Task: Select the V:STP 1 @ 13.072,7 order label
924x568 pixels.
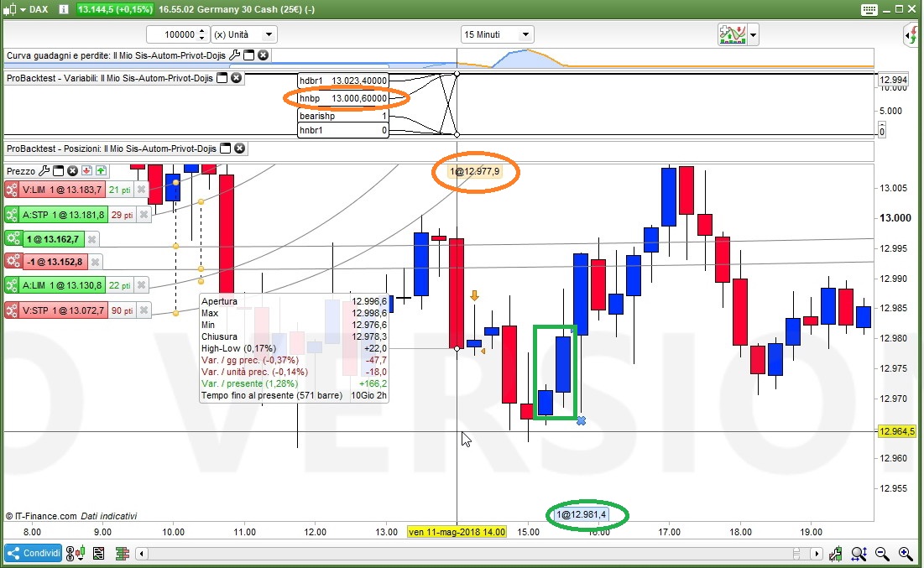Action: click(x=63, y=310)
